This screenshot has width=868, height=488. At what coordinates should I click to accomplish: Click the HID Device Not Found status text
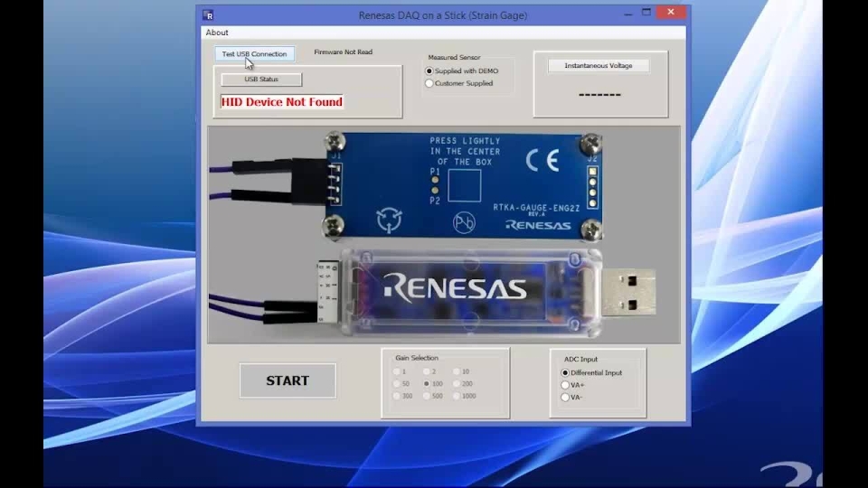point(282,102)
